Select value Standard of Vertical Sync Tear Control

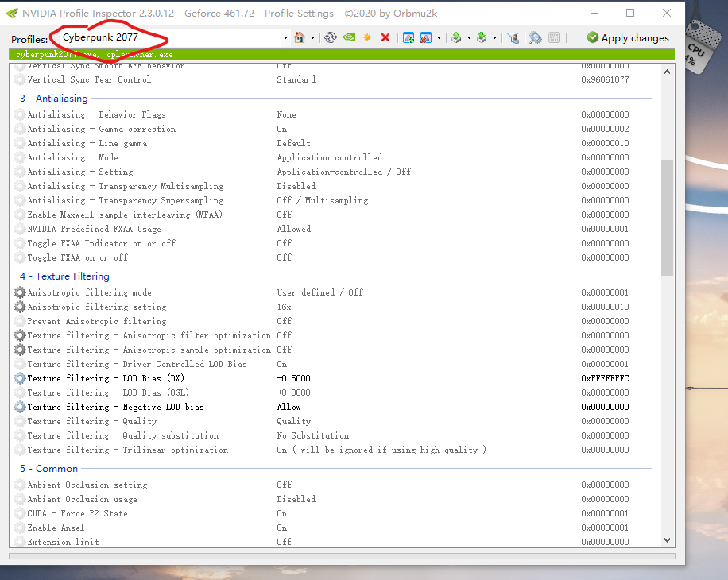(x=296, y=79)
